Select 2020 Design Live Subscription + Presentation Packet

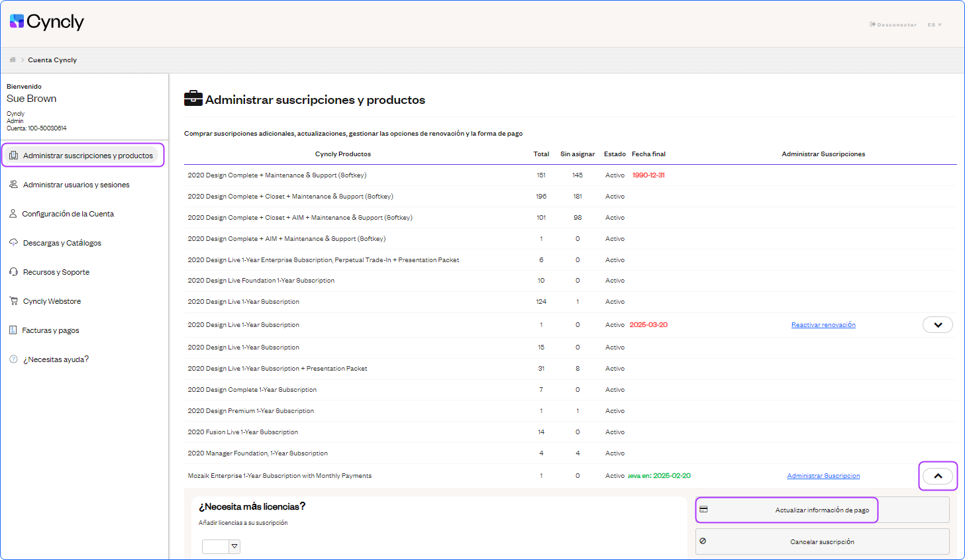(570, 369)
